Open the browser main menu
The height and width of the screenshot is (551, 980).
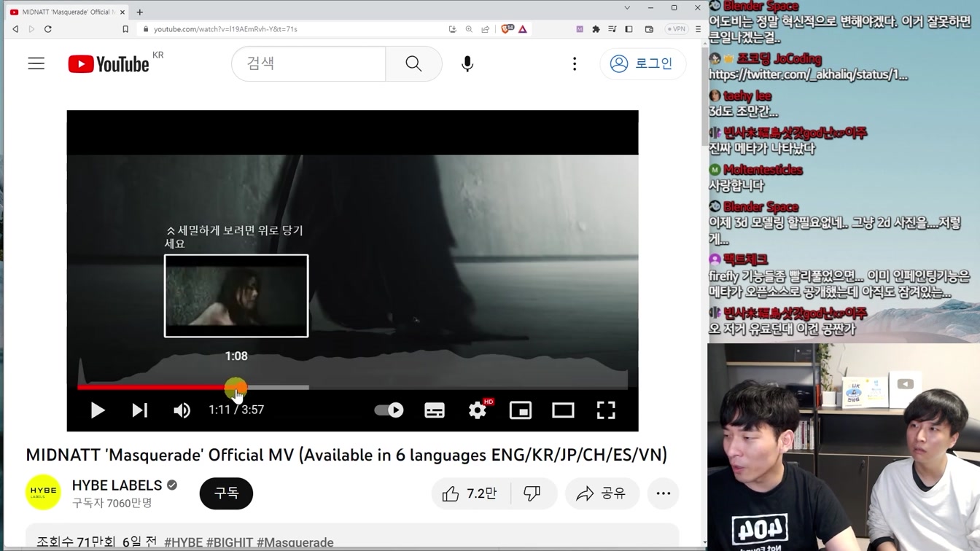point(698,29)
